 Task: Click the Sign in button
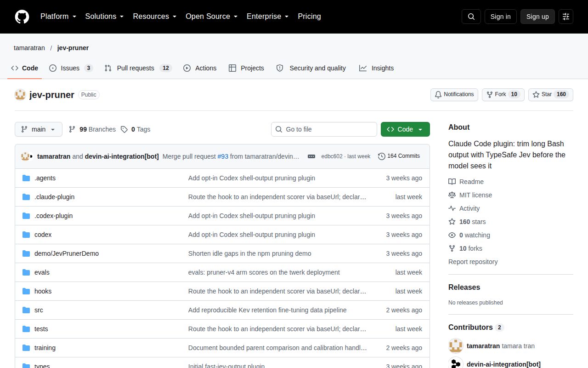point(500,17)
